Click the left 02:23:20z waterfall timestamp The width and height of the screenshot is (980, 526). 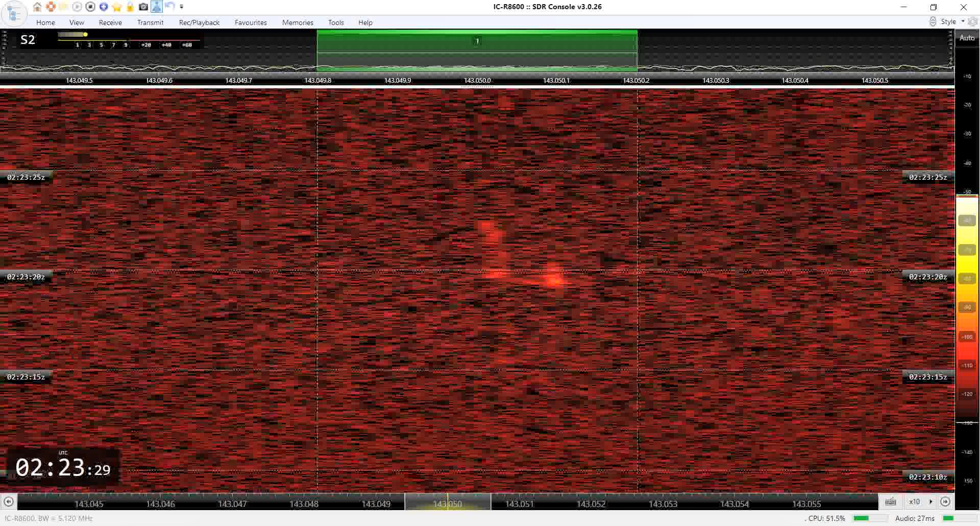click(26, 277)
